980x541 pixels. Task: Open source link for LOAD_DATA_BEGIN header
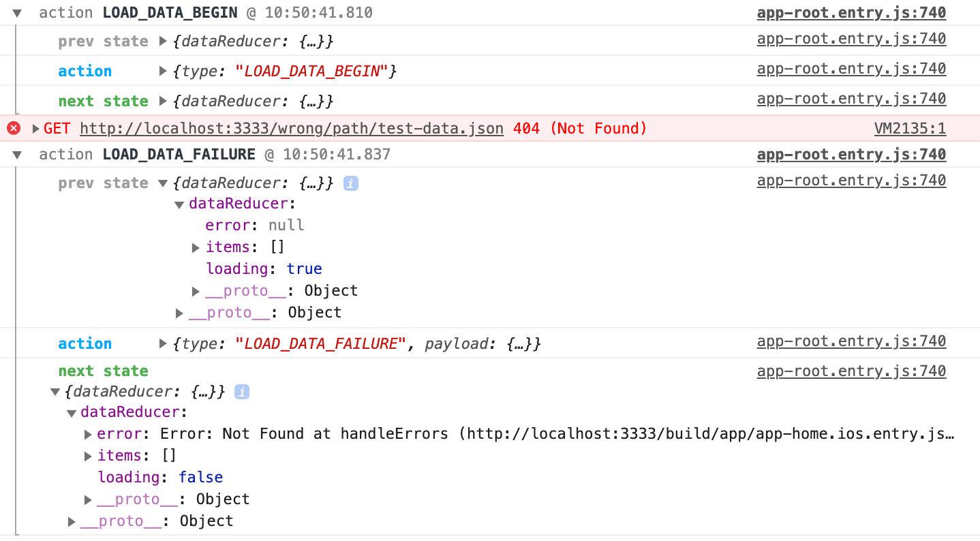[x=851, y=12]
